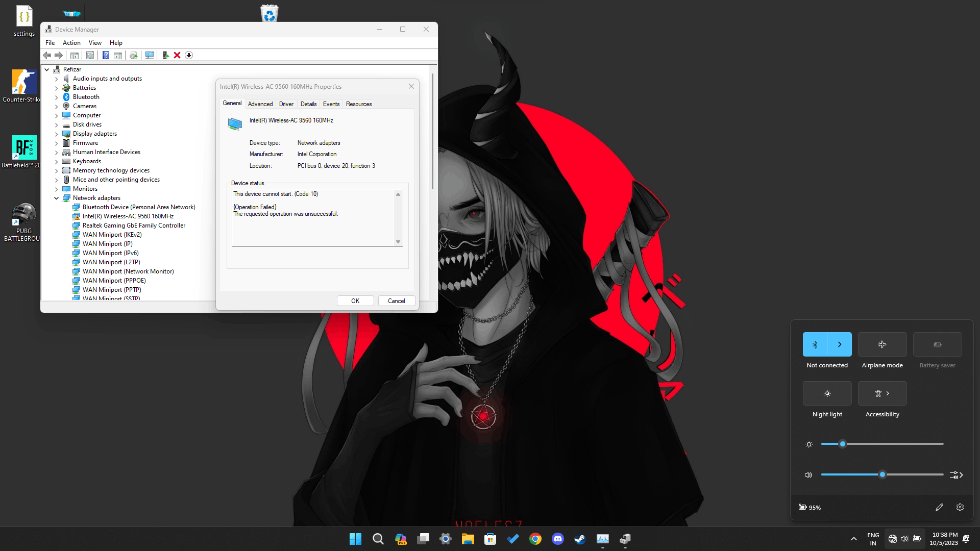Viewport: 980px width, 551px height.
Task: Toggle Airplane mode in quick settings
Action: click(x=881, y=344)
